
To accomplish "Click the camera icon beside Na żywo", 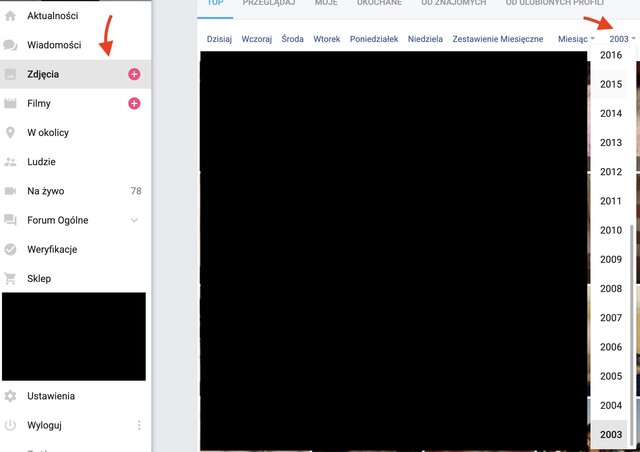I will point(10,191).
